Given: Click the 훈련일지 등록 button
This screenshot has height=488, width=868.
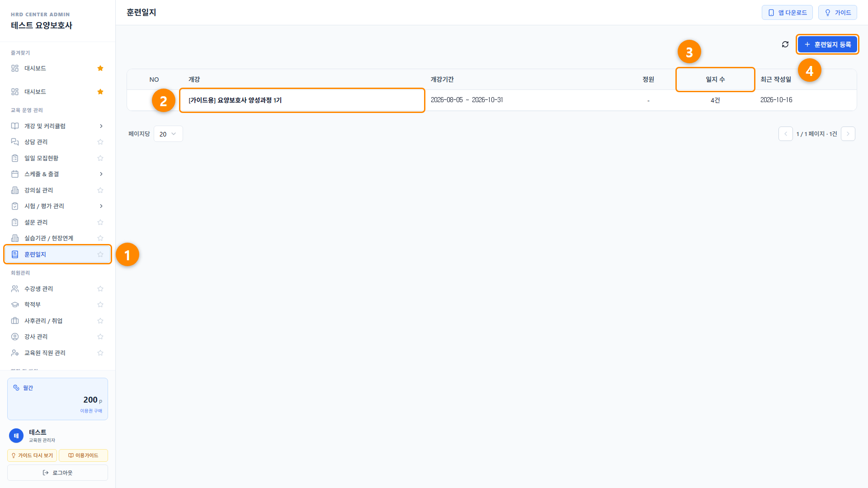Looking at the screenshot, I should tap(827, 44).
